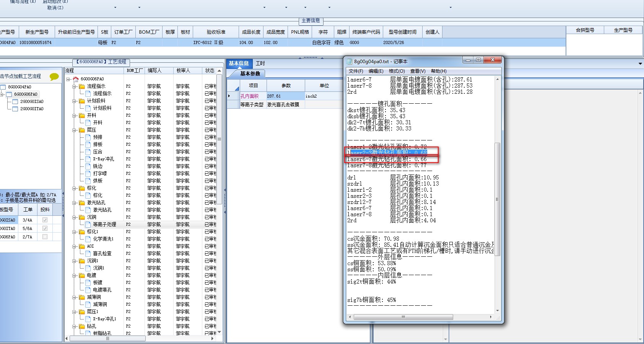Click the 计划投料 folder icon
The height and width of the screenshot is (344, 644).
[82, 101]
